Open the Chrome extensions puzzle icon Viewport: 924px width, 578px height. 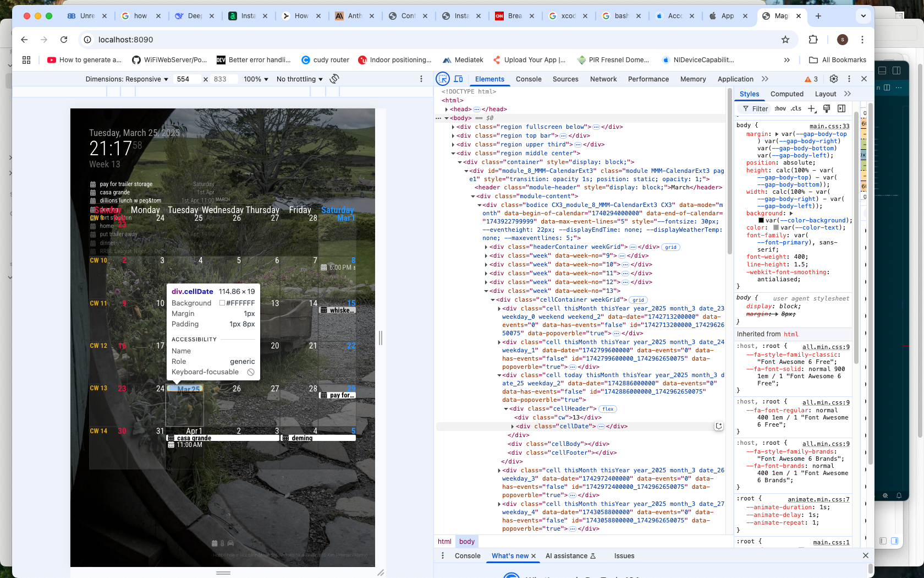[813, 40]
